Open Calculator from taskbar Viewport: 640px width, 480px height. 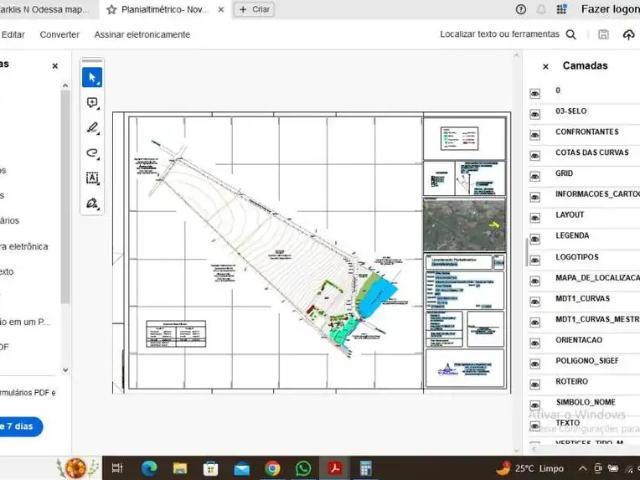(366, 468)
